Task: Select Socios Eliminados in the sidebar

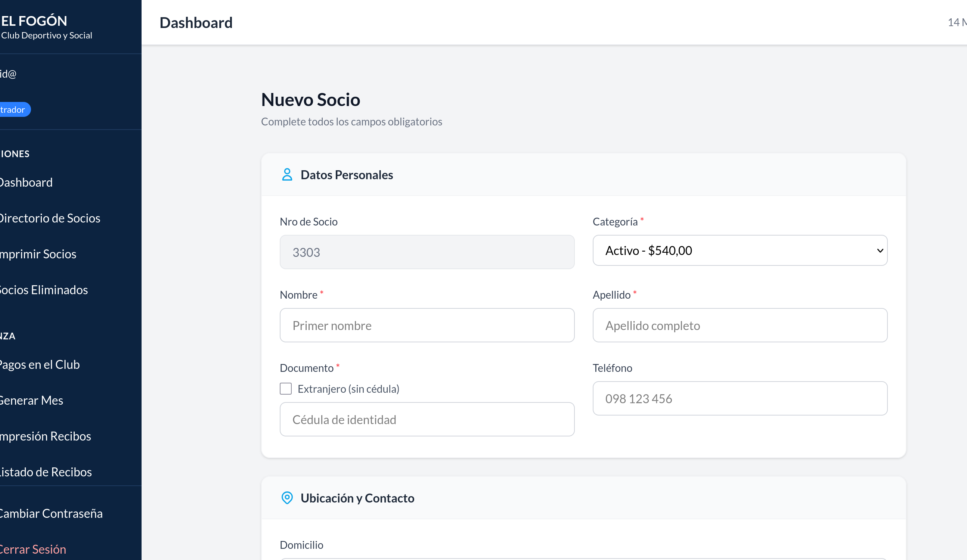Action: [44, 290]
